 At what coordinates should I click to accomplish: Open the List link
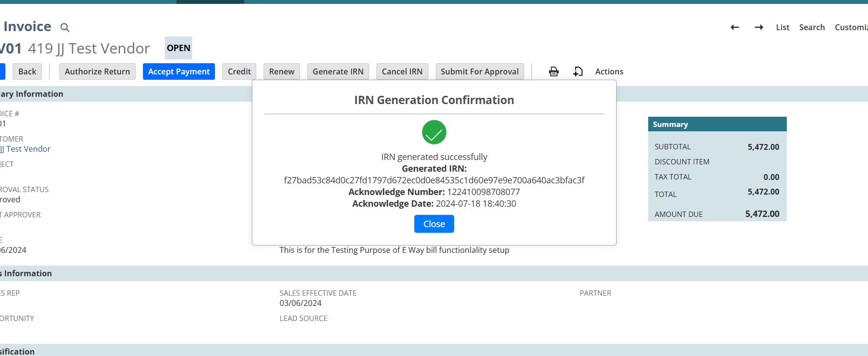tap(782, 27)
